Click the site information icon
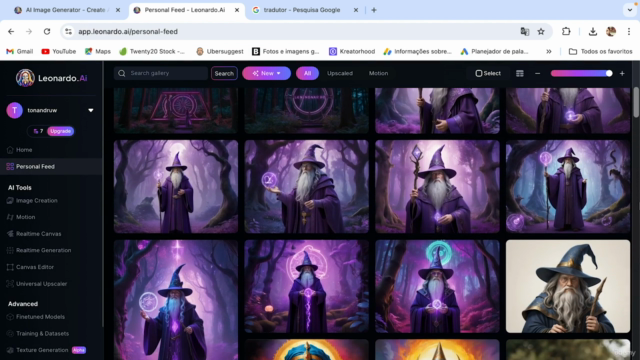This screenshot has width=640, height=360. [x=69, y=31]
